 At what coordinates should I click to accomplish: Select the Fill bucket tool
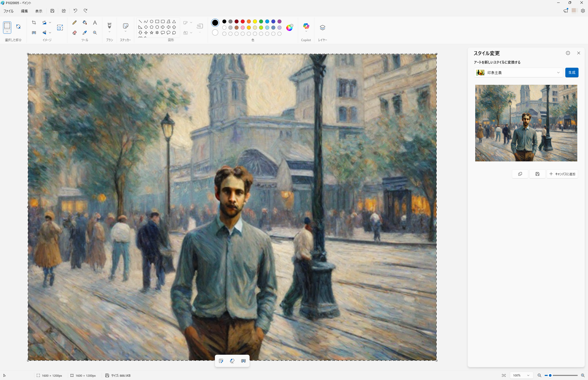[x=85, y=22]
